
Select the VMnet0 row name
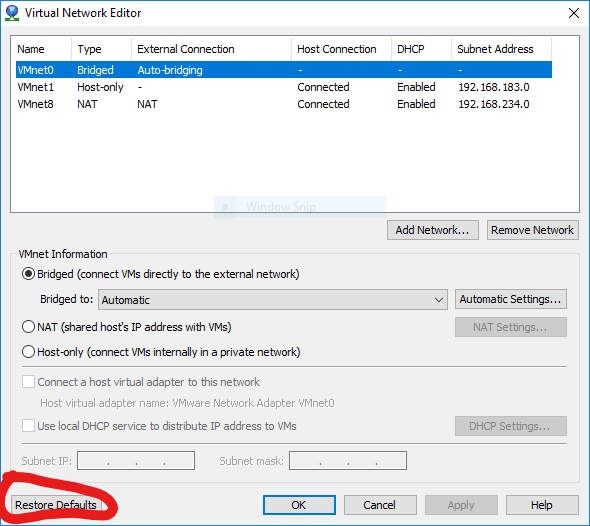pos(36,70)
